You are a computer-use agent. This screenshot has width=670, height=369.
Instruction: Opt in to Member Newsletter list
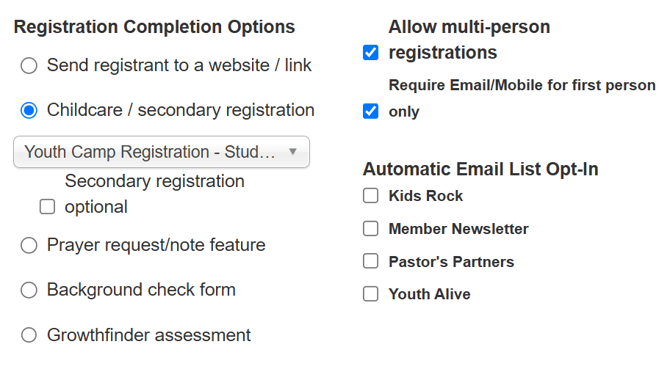click(370, 229)
